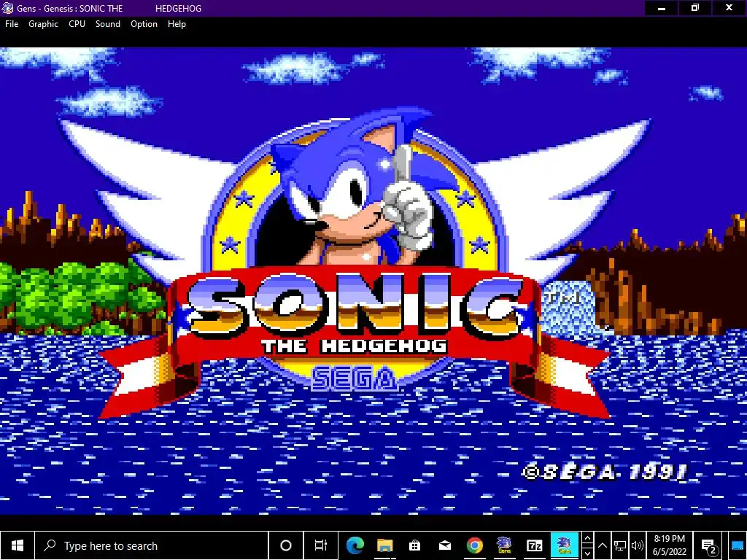Show hidden system tray icons
Screen dimensions: 747x560
603,545
